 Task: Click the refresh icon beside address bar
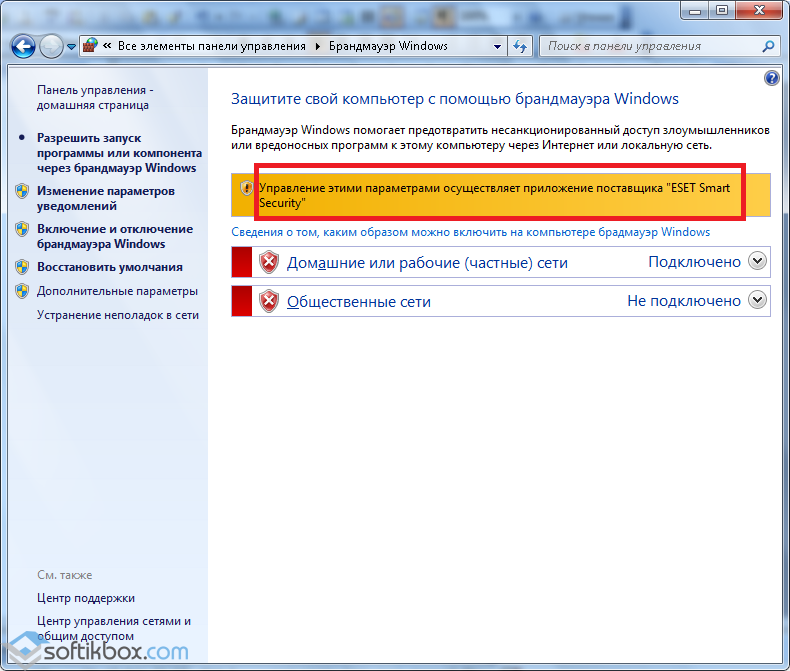pyautogui.click(x=520, y=46)
